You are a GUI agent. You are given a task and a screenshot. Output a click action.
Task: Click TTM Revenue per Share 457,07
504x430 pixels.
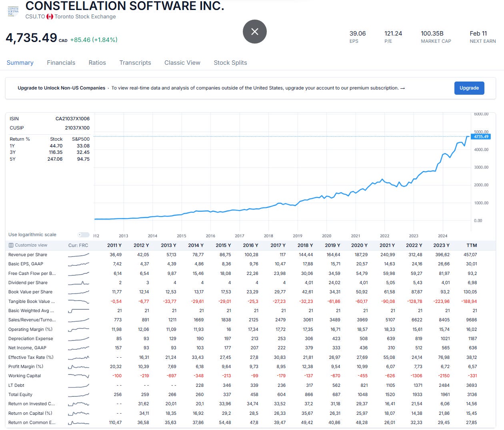pos(470,255)
